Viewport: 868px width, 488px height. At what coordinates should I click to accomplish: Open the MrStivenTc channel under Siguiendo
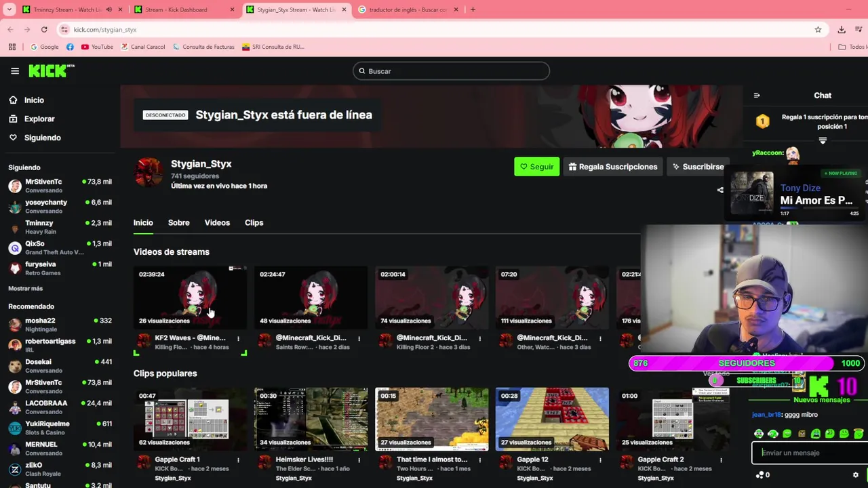click(x=60, y=186)
